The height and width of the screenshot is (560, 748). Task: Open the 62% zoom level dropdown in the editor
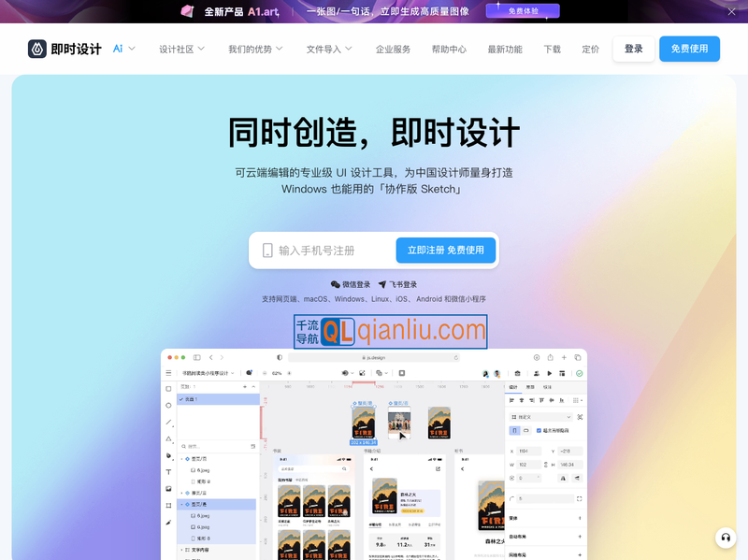pos(276,372)
